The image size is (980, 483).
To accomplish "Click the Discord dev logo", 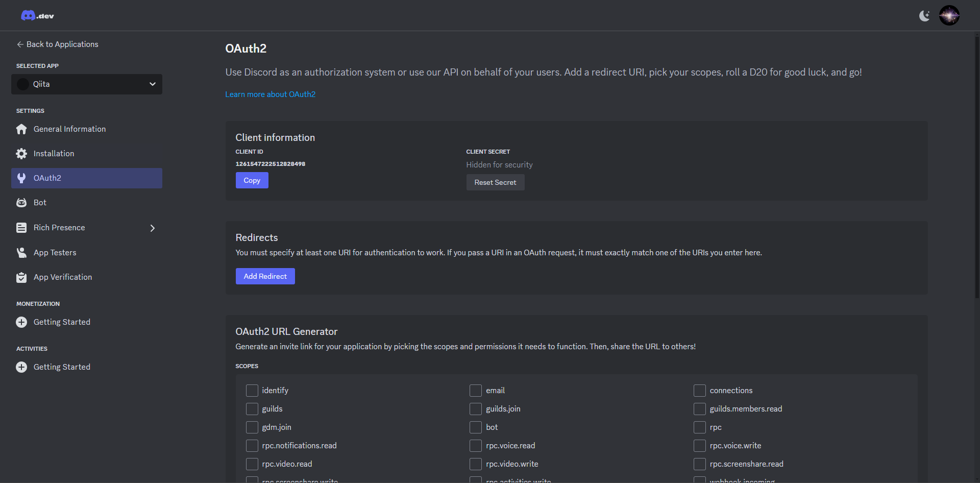I will pos(37,16).
